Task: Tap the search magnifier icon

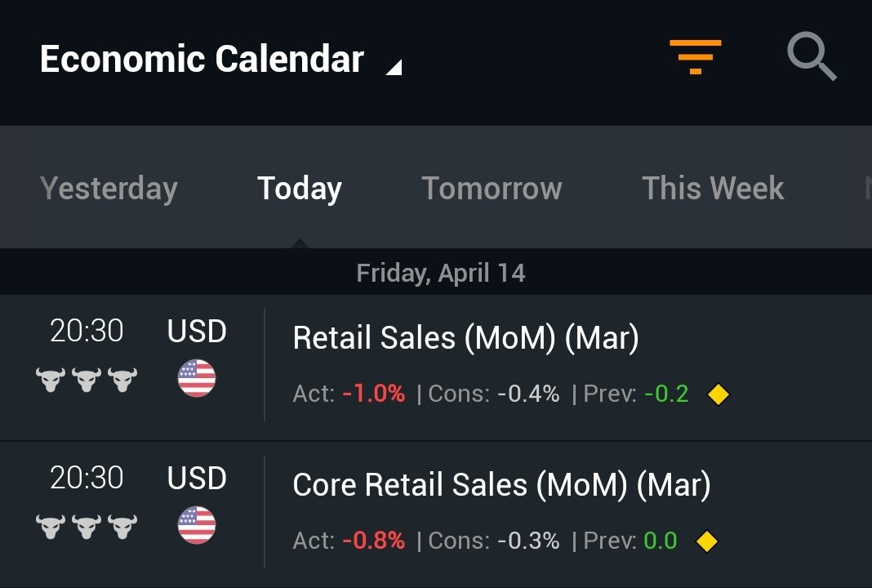Action: coord(811,59)
